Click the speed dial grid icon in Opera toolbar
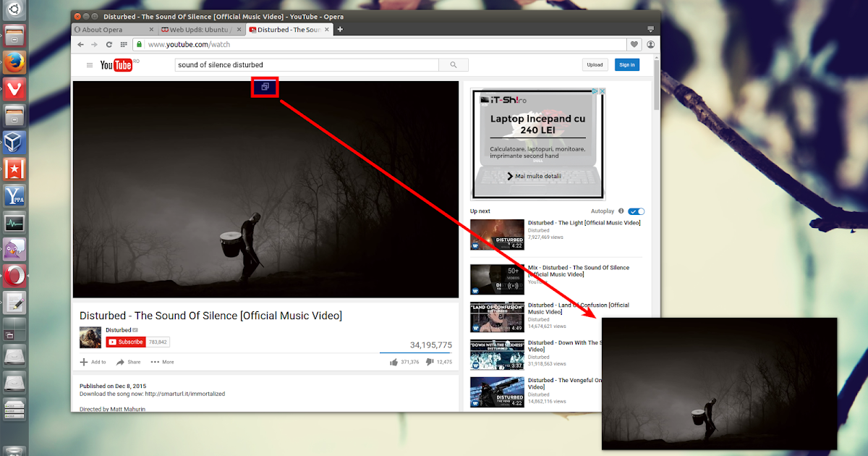 click(x=124, y=44)
